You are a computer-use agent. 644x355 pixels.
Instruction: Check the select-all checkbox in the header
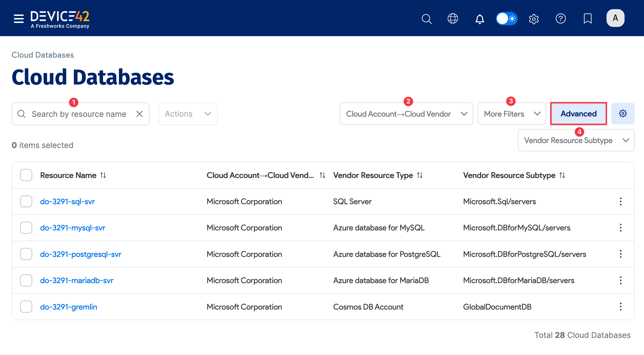[26, 175]
